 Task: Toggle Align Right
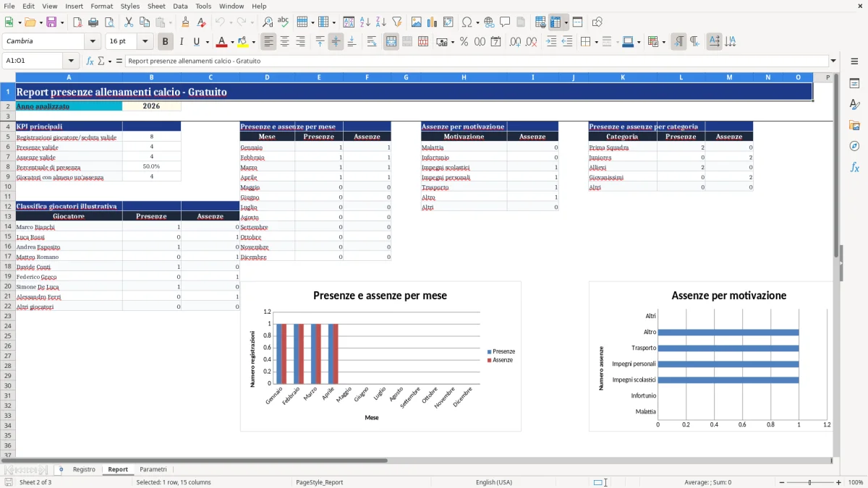point(301,42)
